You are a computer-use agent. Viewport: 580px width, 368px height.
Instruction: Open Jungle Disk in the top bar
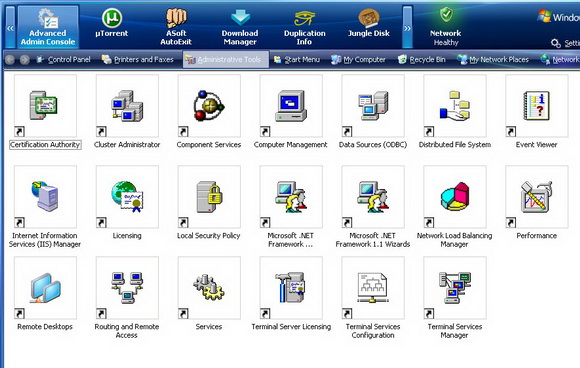pos(369,24)
